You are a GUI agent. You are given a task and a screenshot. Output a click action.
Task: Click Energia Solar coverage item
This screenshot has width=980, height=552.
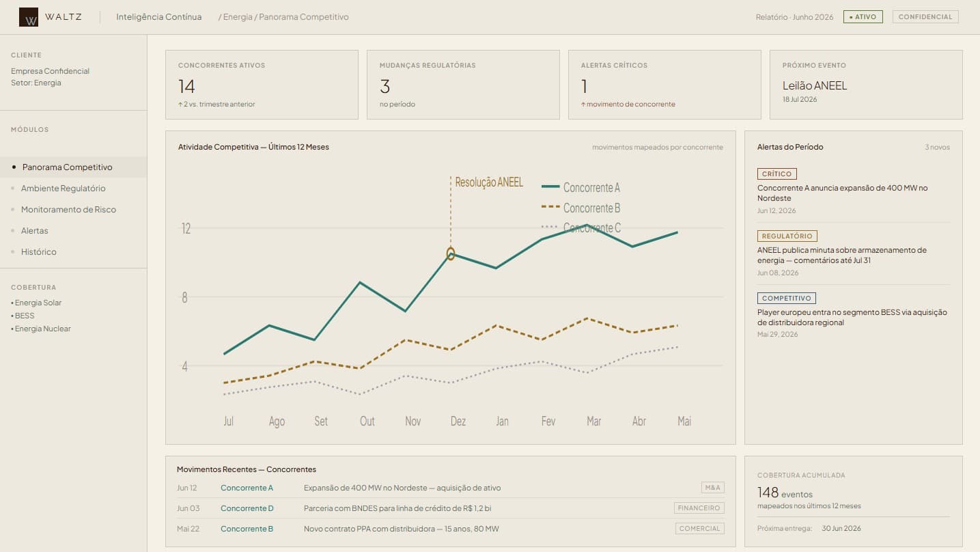36,303
